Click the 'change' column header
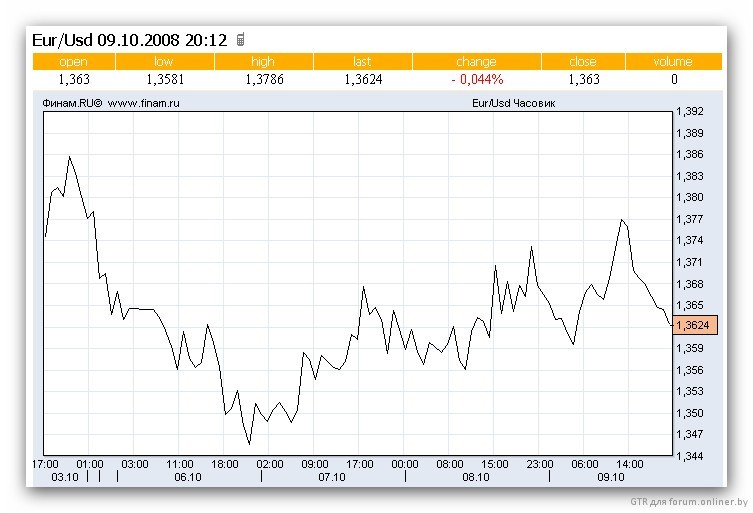This screenshot has width=753, height=513. pyautogui.click(x=476, y=61)
